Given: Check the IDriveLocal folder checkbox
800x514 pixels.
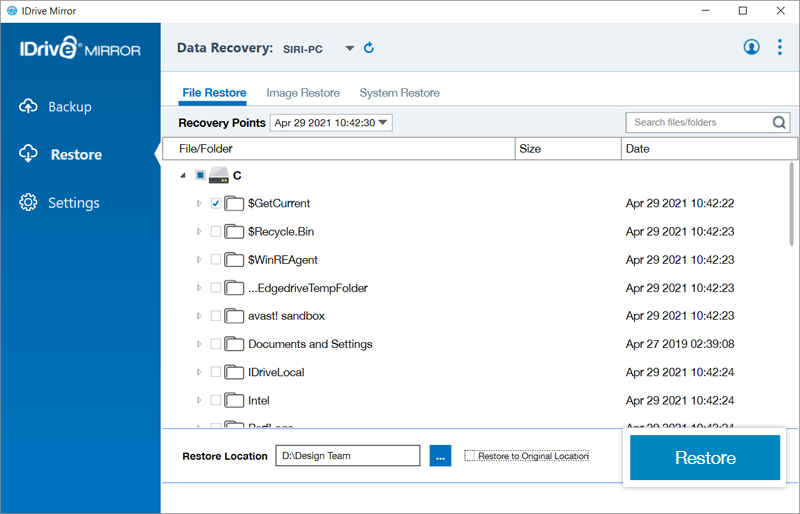Looking at the screenshot, I should pos(216,372).
